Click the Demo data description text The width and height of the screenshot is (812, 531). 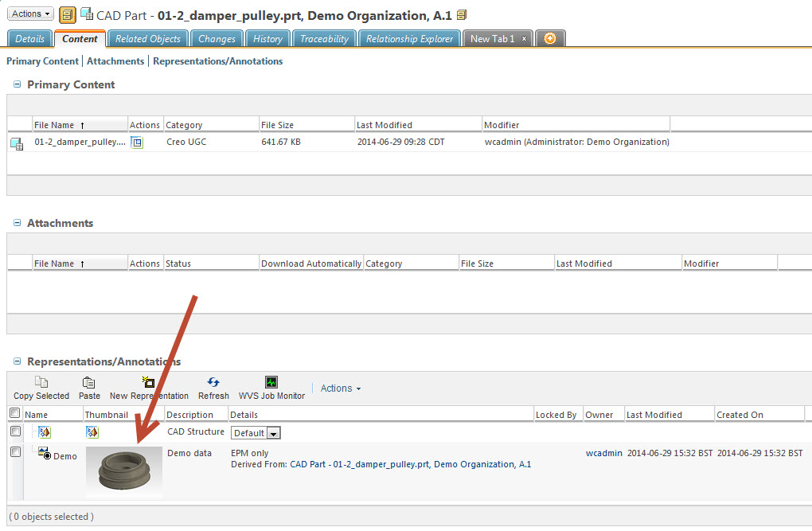coord(189,453)
